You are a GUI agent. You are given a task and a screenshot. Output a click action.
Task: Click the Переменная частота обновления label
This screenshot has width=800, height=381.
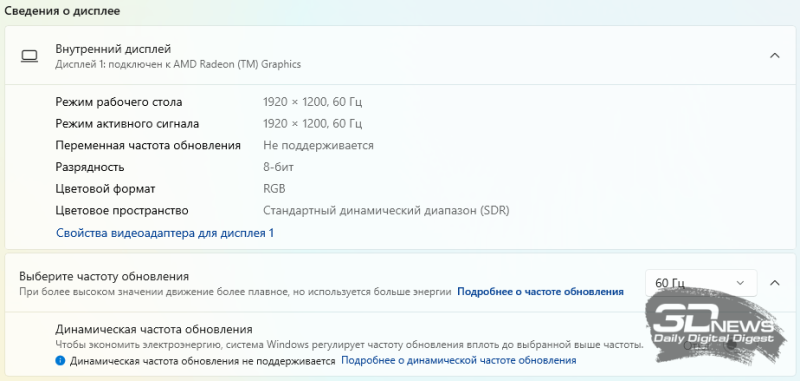point(148,145)
